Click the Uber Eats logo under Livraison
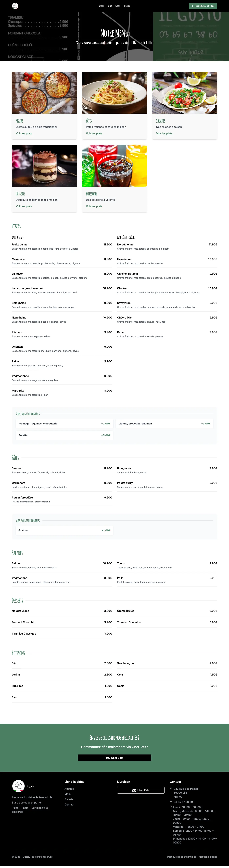This screenshot has height=868, width=229. pos(134,790)
